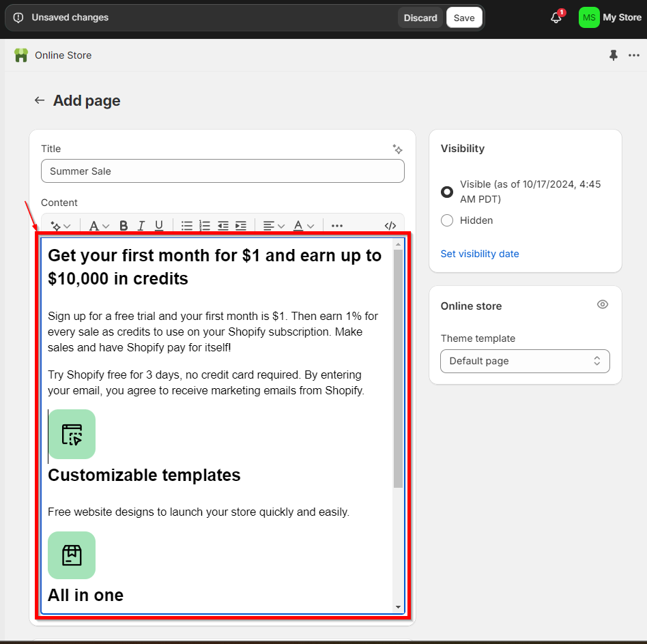Click the editor scrollbar thumb
The image size is (647, 644).
pyautogui.click(x=398, y=368)
